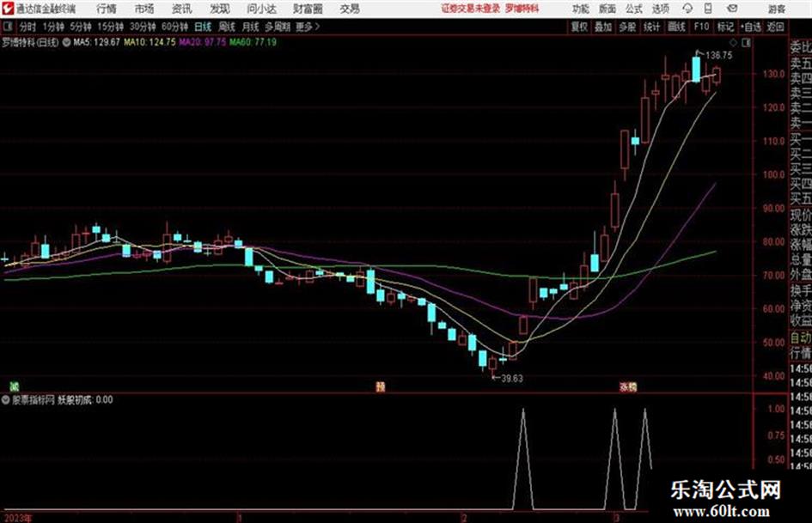Open the 市场 menu

144,9
